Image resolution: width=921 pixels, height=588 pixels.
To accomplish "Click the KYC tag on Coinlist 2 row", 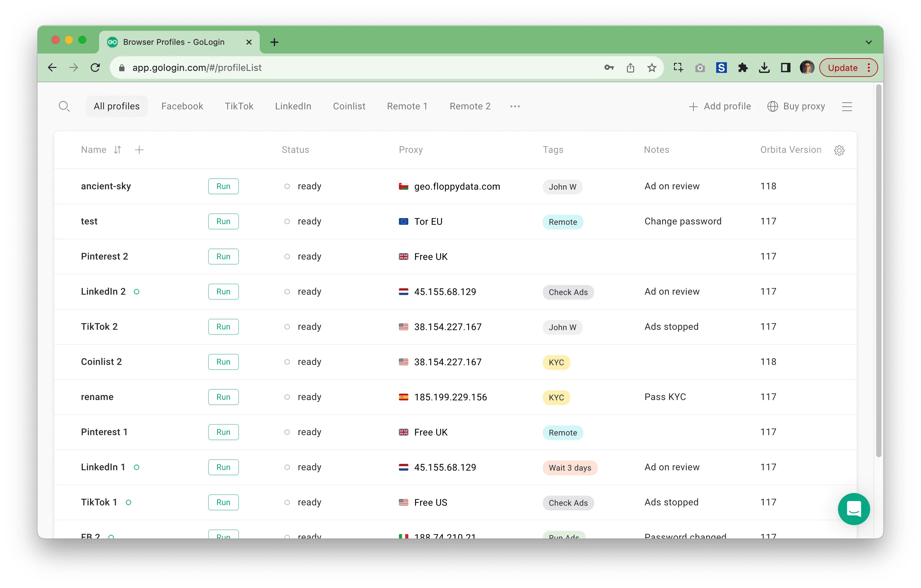I will point(556,363).
